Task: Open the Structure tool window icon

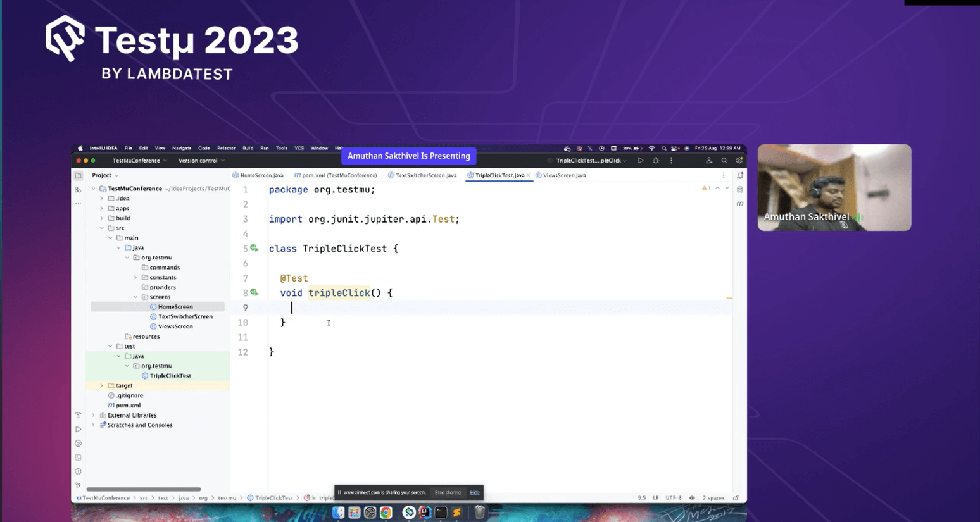Action: [x=78, y=189]
